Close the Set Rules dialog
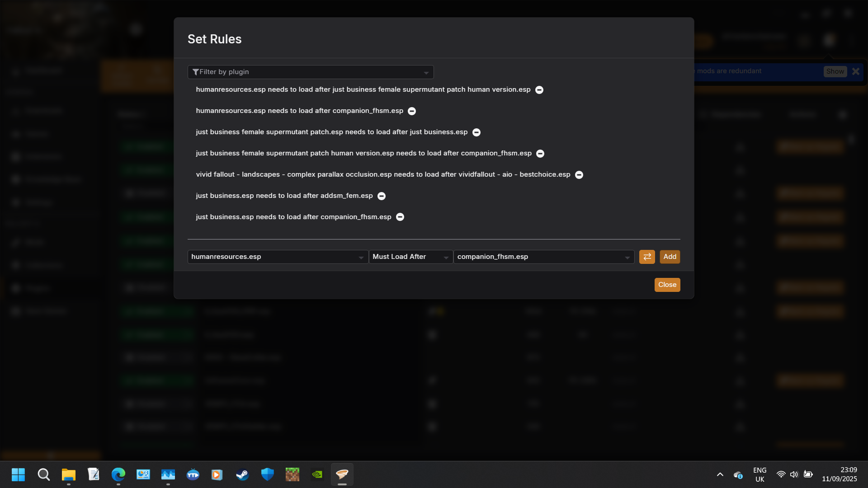The width and height of the screenshot is (868, 488). (667, 285)
